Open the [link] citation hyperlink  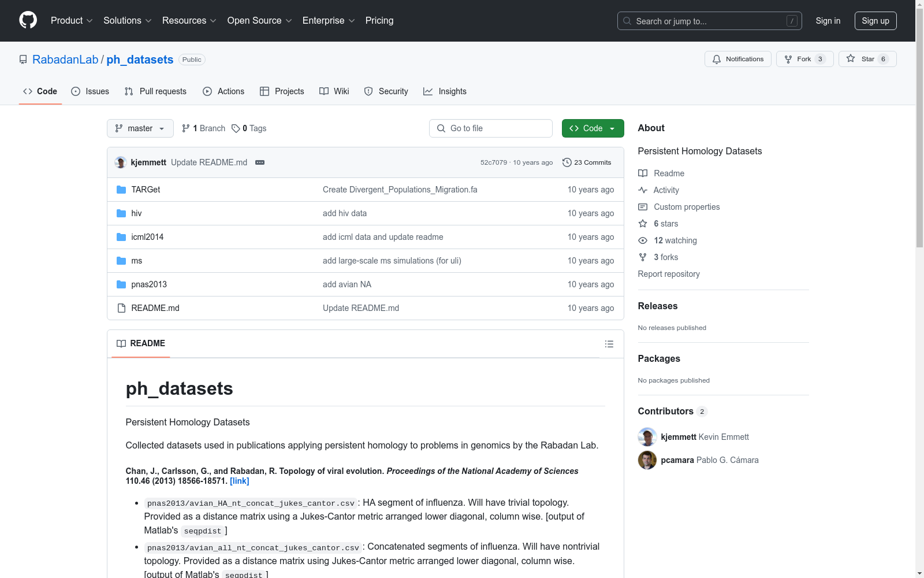tap(240, 481)
